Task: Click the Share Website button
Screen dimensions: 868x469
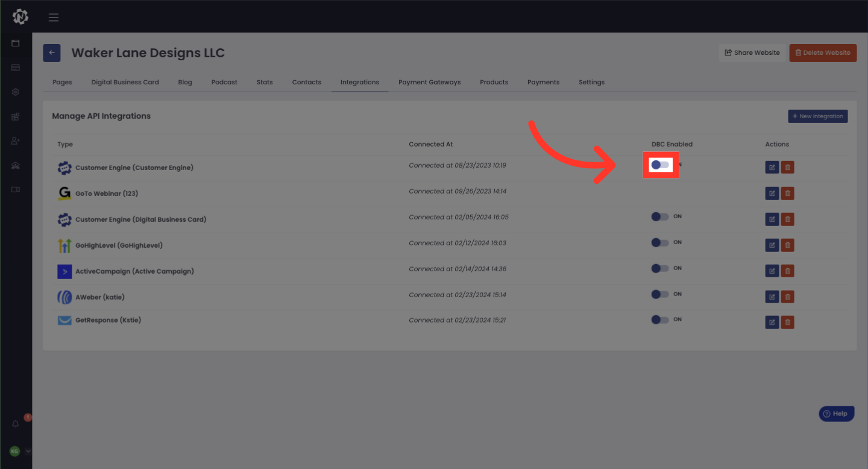Action: point(752,52)
